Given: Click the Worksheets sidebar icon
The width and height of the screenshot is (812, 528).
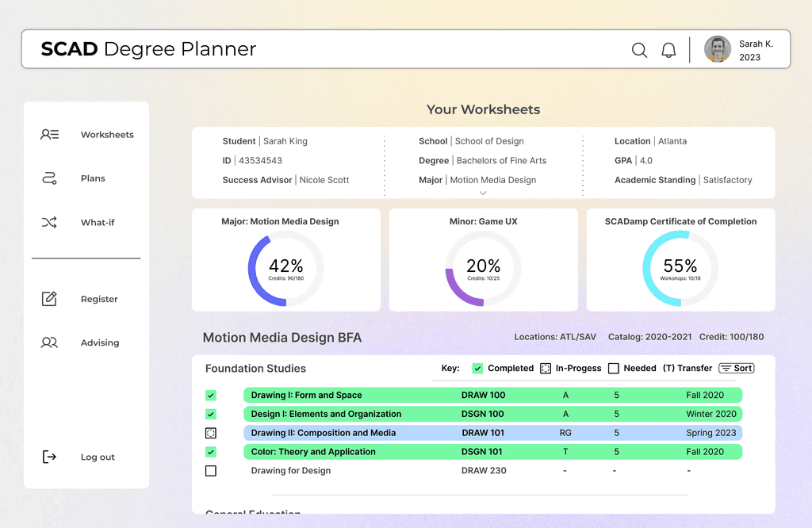Looking at the screenshot, I should click(50, 135).
